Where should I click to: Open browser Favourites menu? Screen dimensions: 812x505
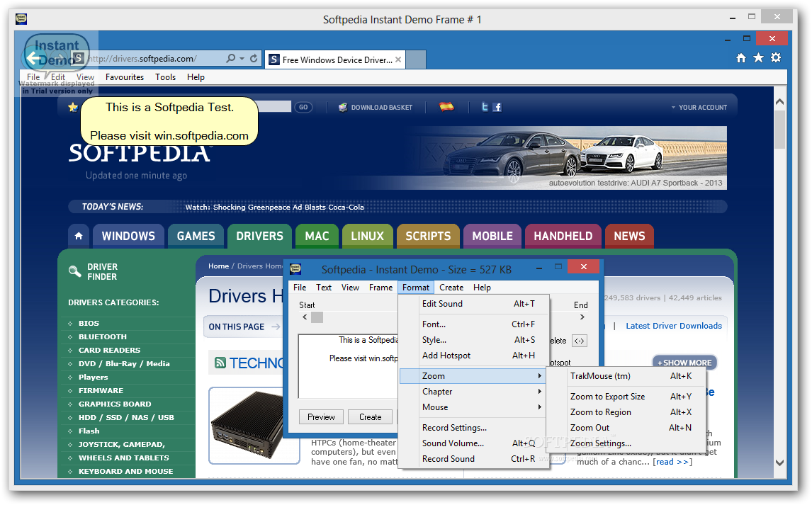(x=124, y=77)
